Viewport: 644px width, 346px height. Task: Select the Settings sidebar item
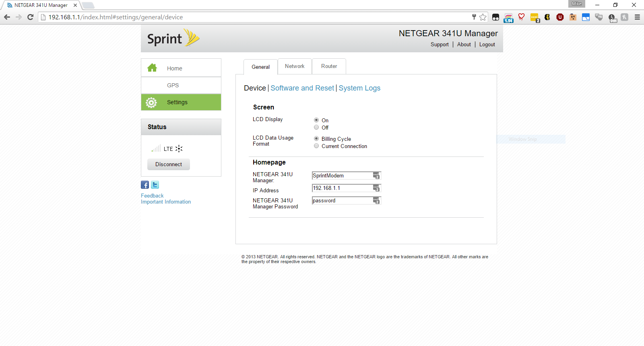(181, 102)
